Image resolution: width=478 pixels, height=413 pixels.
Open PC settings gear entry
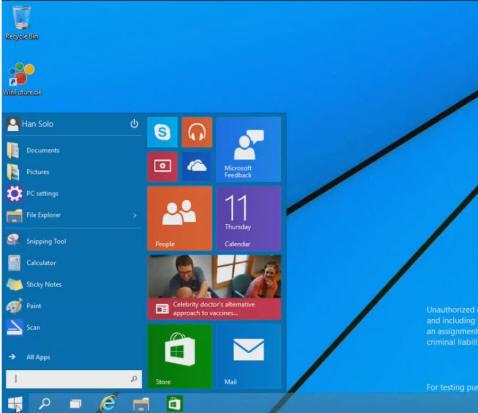coord(74,194)
